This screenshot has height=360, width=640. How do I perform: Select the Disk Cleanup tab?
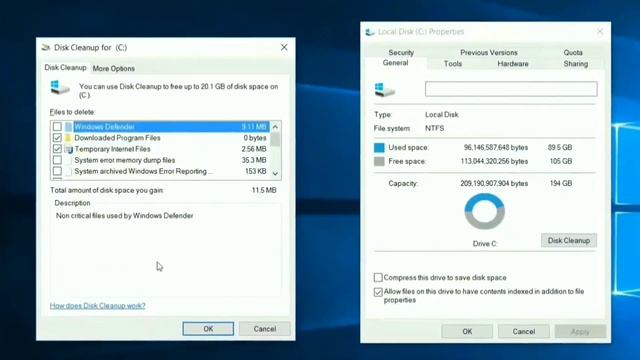[x=65, y=68]
